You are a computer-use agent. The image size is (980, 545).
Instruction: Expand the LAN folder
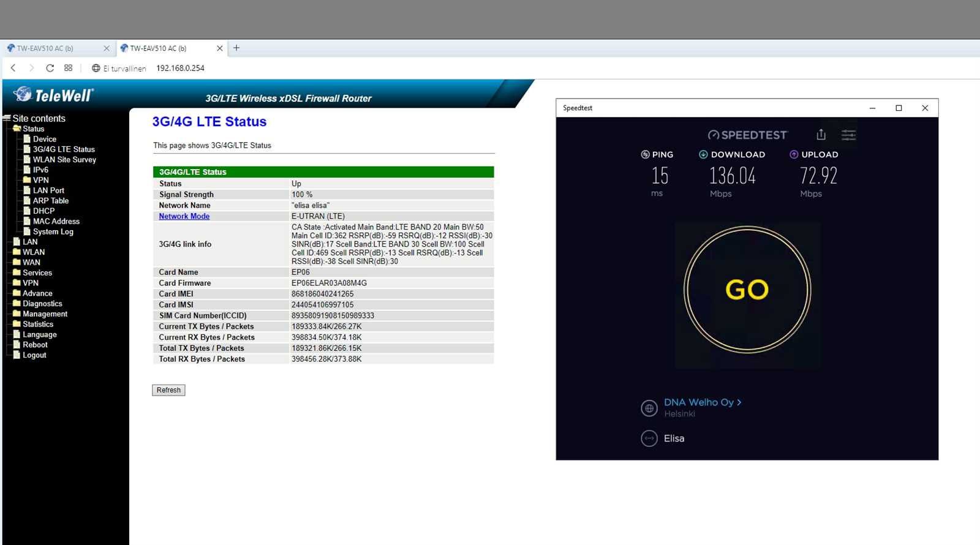[30, 242]
